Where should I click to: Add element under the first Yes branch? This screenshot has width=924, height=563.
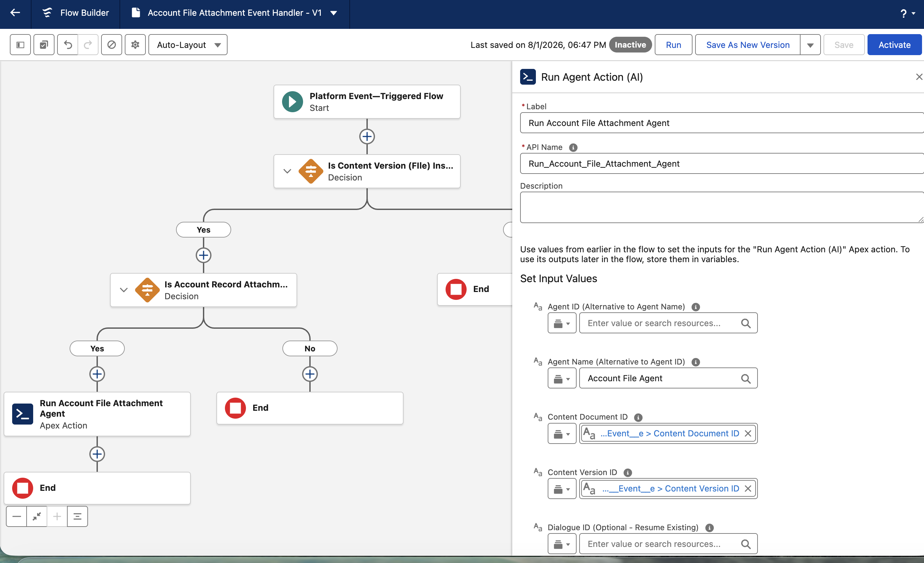point(204,256)
